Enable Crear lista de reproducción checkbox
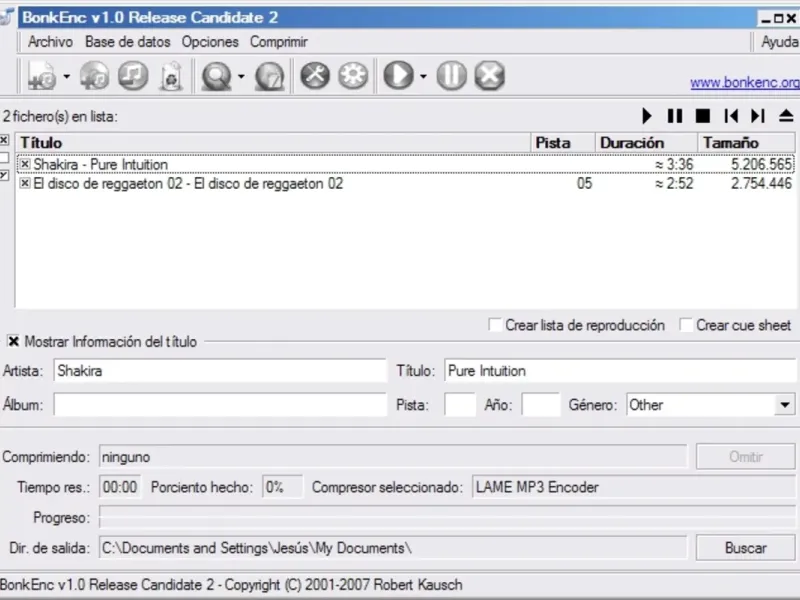This screenshot has height=600, width=800. 495,324
